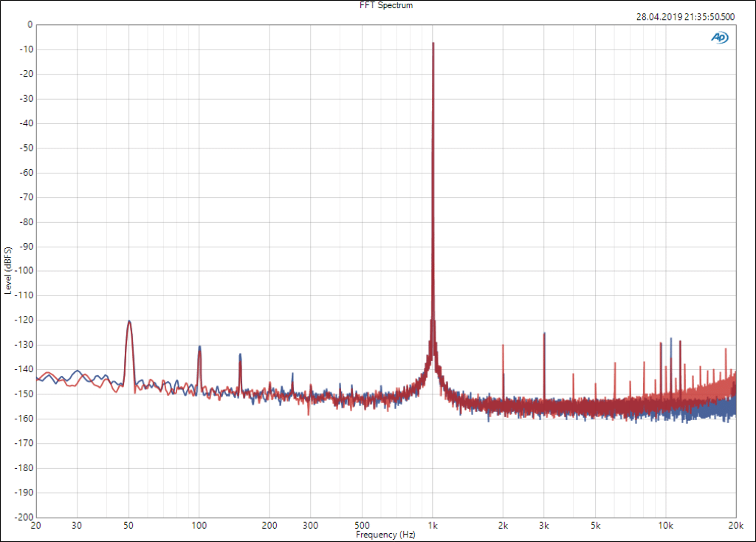
Task: Click the Level (dBFS) vertical axis label
Action: pyautogui.click(x=8, y=270)
